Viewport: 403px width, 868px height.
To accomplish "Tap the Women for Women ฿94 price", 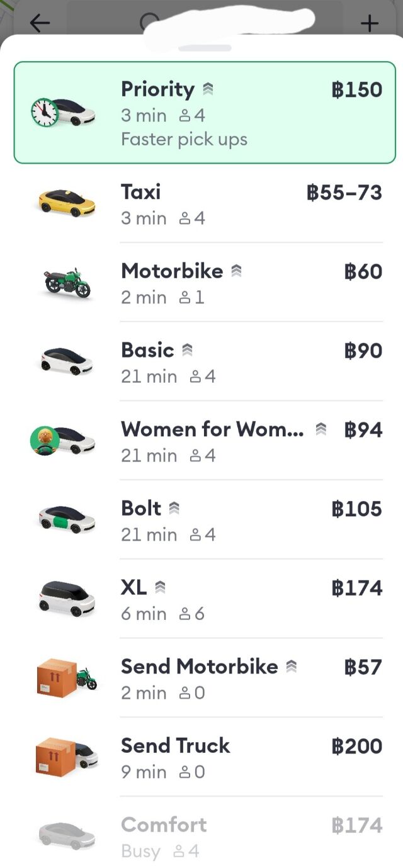I will 363,430.
